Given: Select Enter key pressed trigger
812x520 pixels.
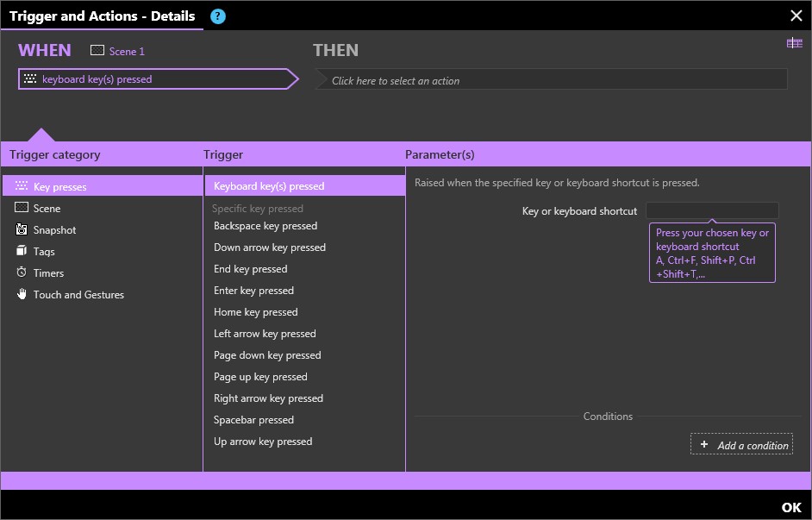Looking at the screenshot, I should (253, 291).
